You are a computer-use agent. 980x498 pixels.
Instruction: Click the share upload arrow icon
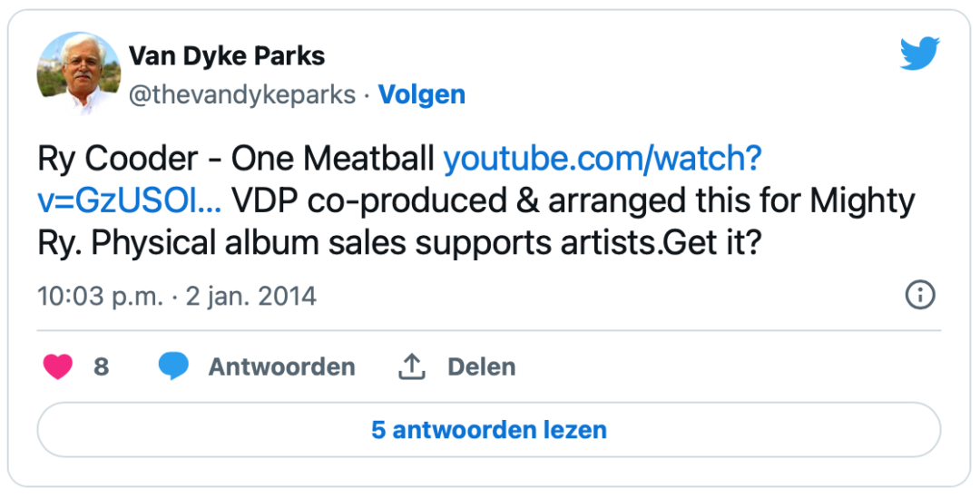(x=412, y=366)
